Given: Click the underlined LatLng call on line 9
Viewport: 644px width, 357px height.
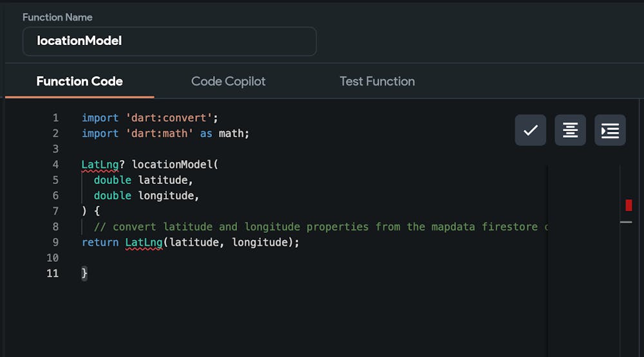Looking at the screenshot, I should point(144,243).
